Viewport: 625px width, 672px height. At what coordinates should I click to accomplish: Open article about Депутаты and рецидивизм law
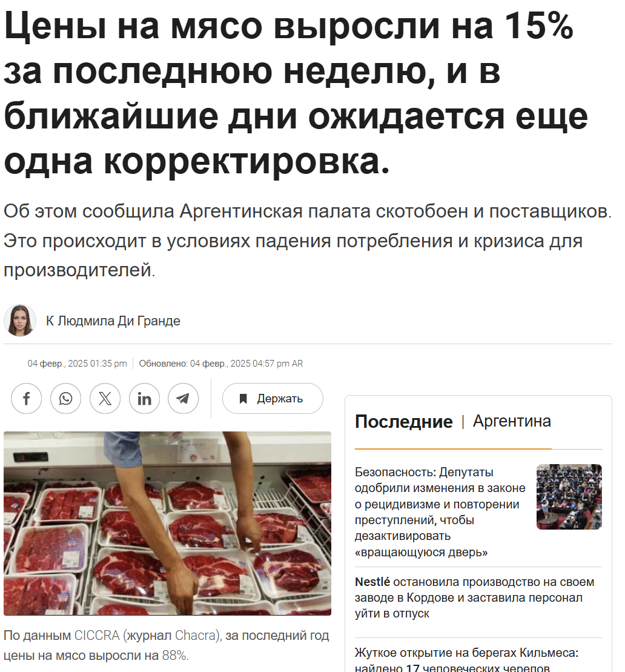coord(440,512)
